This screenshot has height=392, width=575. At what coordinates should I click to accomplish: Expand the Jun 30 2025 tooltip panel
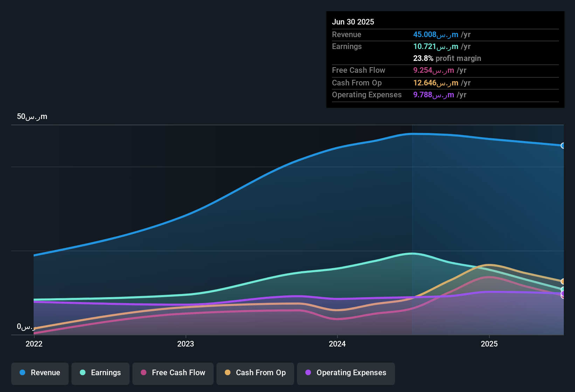point(445,59)
